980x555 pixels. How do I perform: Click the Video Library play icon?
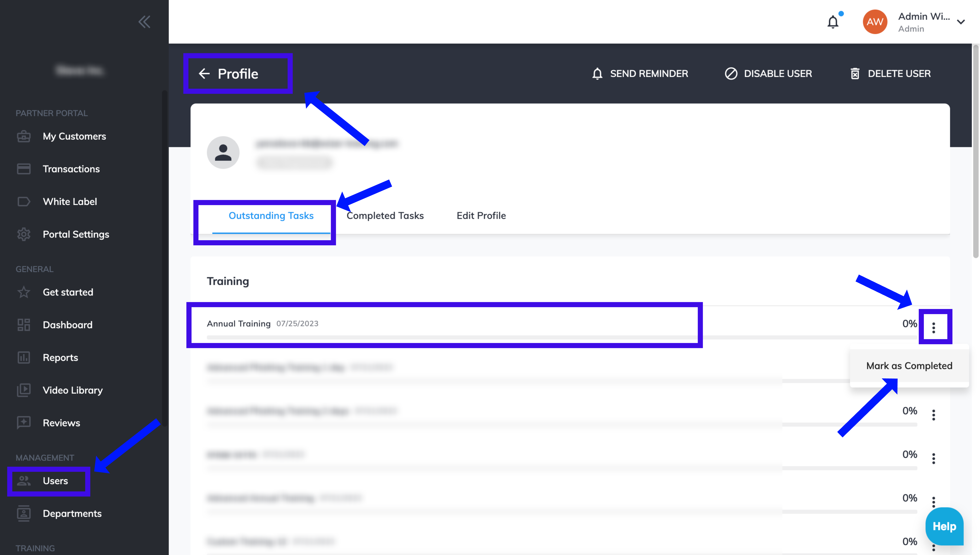click(x=24, y=390)
